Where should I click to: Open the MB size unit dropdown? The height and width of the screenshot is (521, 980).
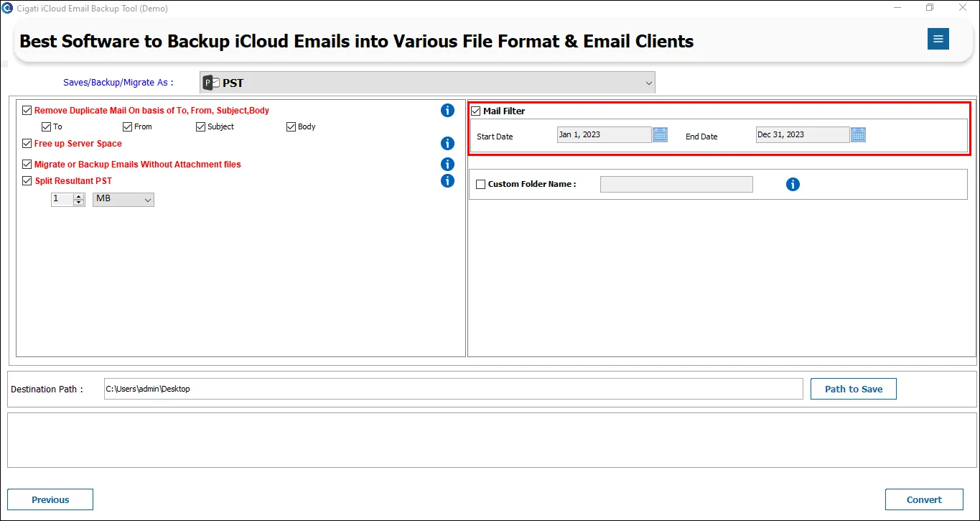tap(123, 199)
